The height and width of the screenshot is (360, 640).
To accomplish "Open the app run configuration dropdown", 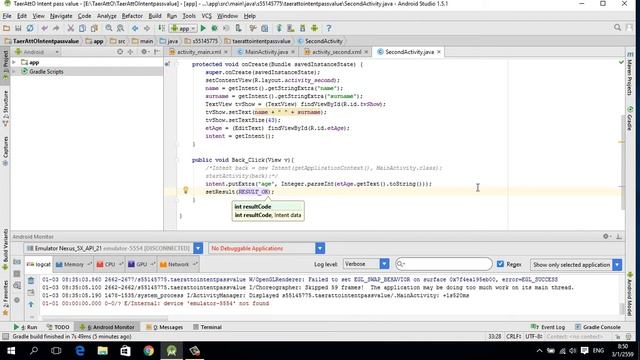I will coord(184,28).
